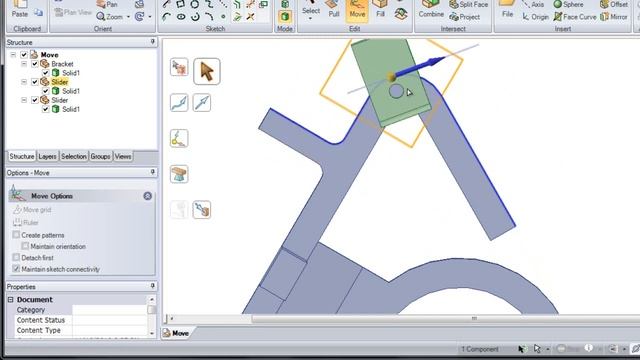The image size is (640, 360).
Task: Click the blue Move handle arrow on the slider
Action: coord(420,67)
